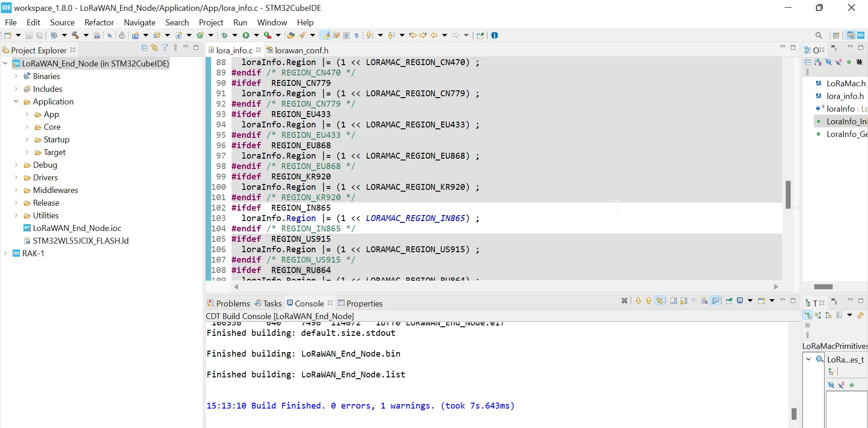Click the Project Explorer filter funnel icon
The image size is (868, 428).
click(x=165, y=47)
